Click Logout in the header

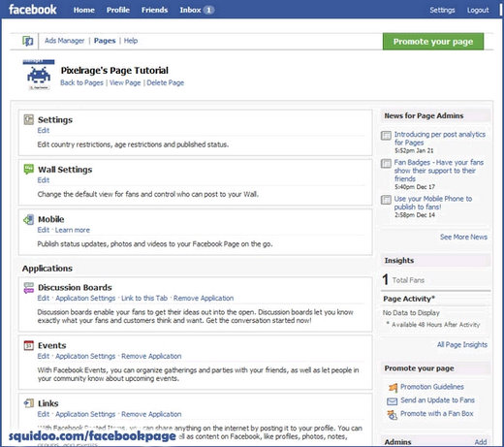click(478, 10)
